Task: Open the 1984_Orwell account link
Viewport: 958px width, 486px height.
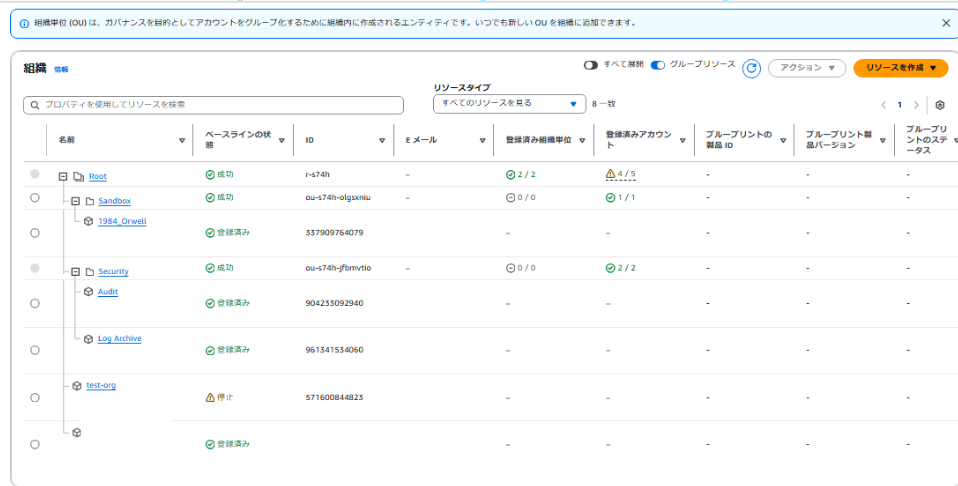Action: (x=122, y=221)
